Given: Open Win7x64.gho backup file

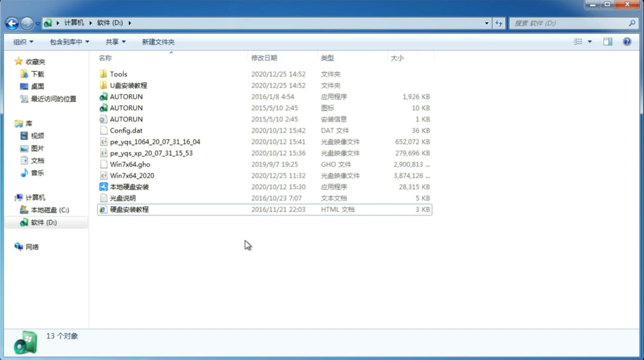Looking at the screenshot, I should point(130,164).
